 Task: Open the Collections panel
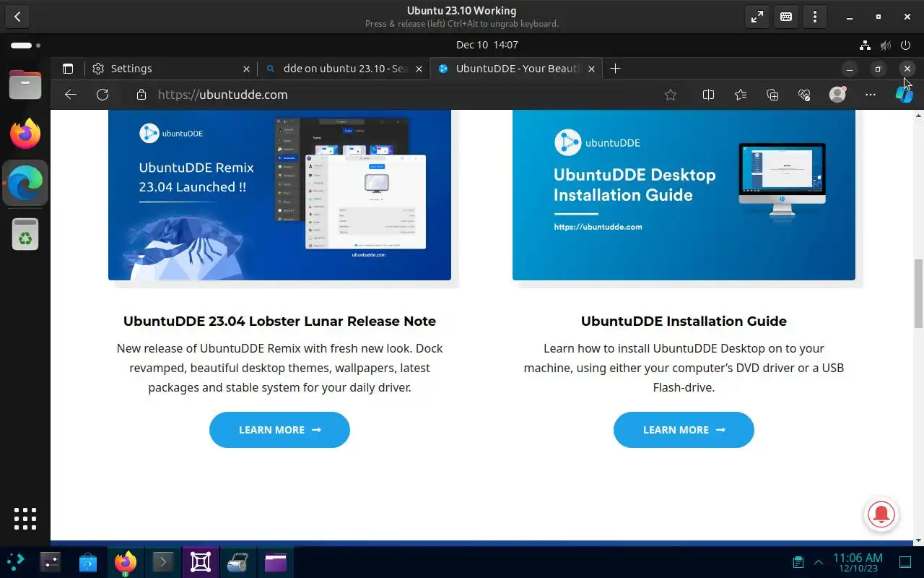(x=772, y=95)
